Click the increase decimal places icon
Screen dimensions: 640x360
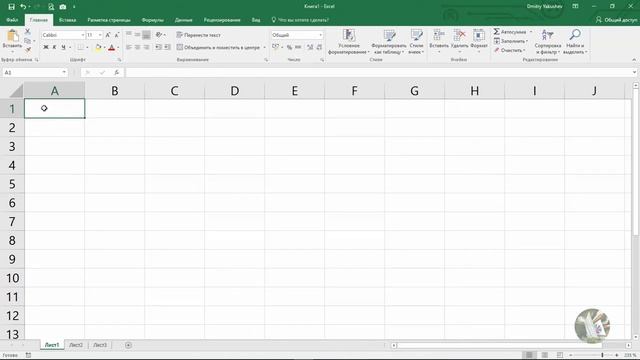click(x=310, y=47)
